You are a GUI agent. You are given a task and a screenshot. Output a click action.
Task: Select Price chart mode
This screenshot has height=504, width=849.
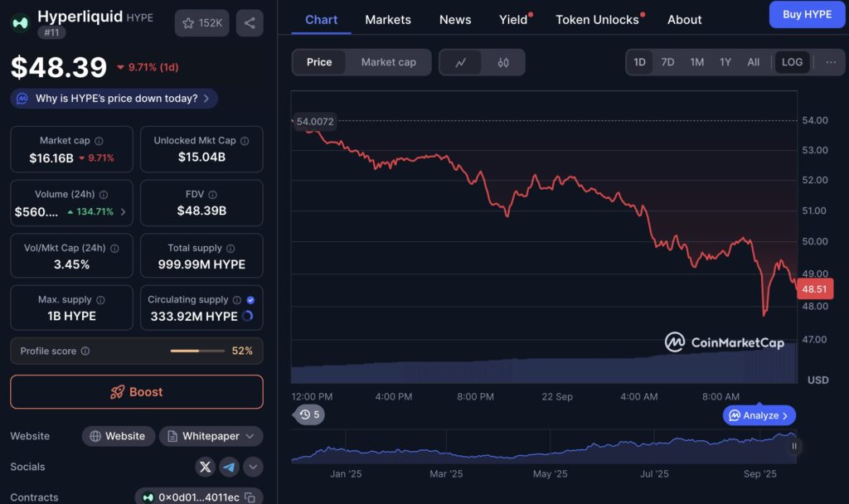pos(319,62)
